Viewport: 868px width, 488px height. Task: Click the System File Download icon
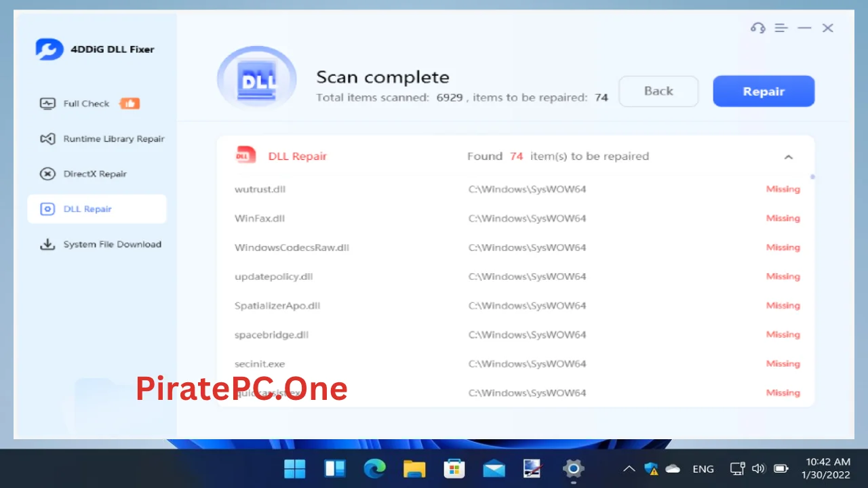pyautogui.click(x=47, y=245)
